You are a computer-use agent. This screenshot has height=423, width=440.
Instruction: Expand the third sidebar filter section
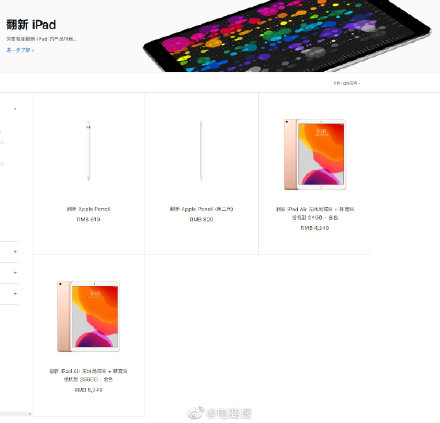click(15, 273)
